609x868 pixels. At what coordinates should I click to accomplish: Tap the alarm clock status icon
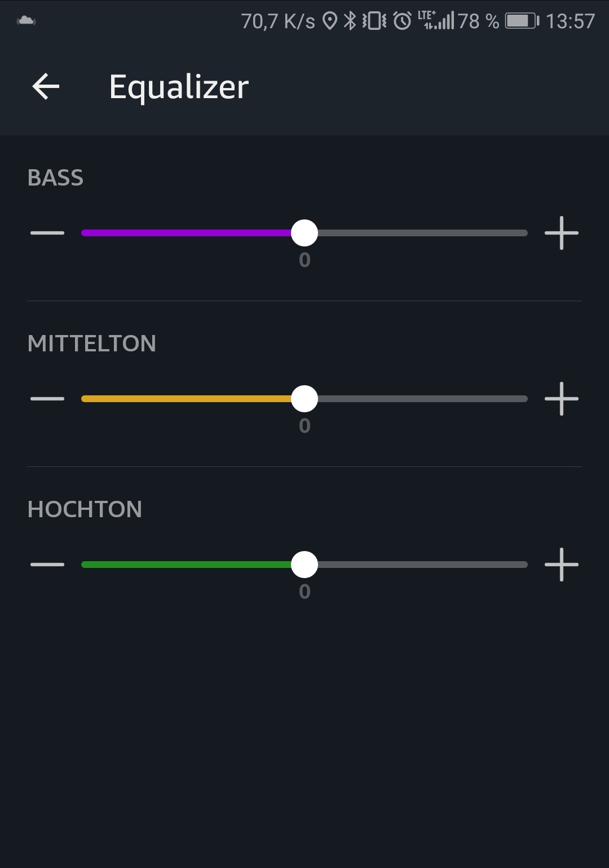402,21
